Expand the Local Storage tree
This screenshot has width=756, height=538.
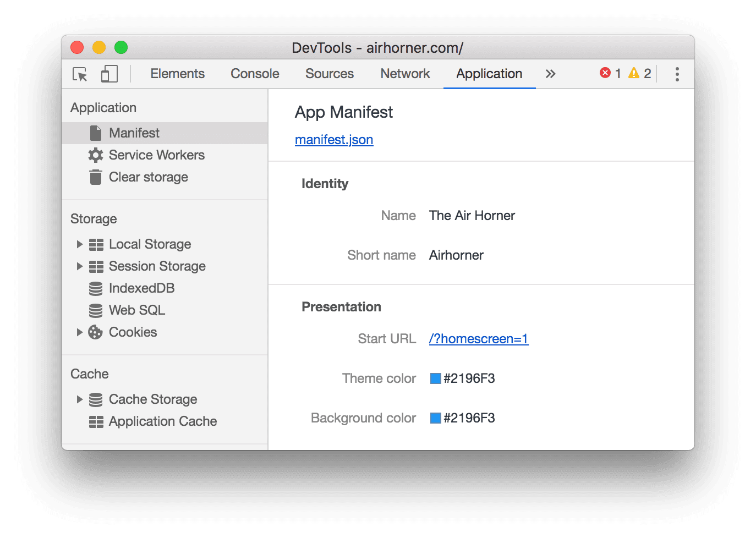click(x=80, y=244)
